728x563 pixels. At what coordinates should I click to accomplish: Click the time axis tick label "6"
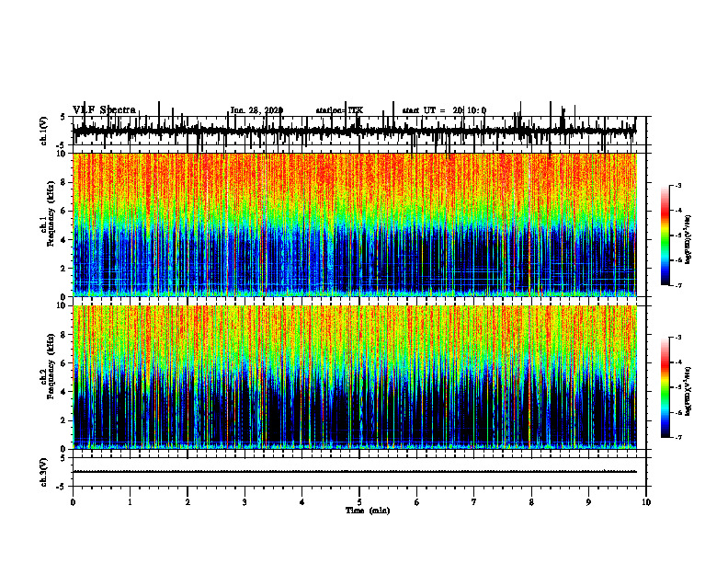[x=417, y=502]
